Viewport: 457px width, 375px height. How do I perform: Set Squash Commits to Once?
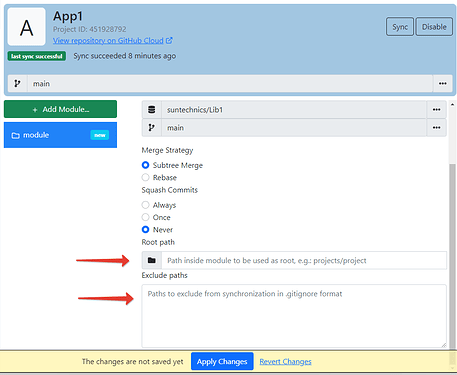(x=145, y=217)
